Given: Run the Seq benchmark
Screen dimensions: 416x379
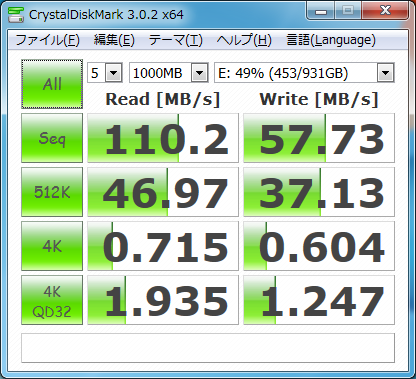Looking at the screenshot, I should [52, 138].
